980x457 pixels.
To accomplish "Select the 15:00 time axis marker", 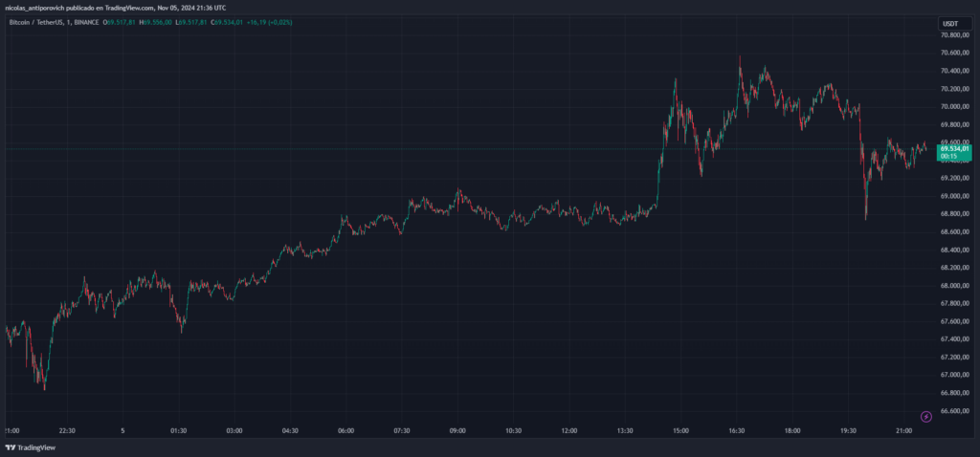I will pos(680,431).
